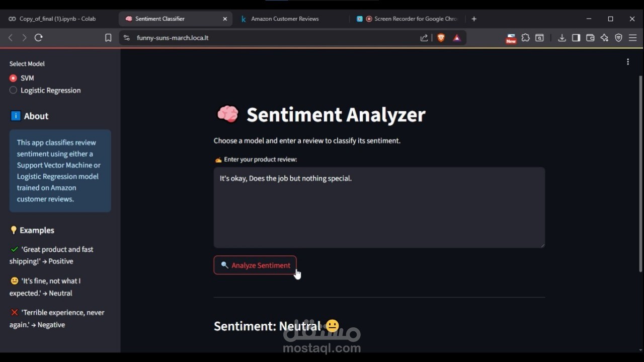This screenshot has height=362, width=644.
Task: Open a new browser tab
Action: (x=474, y=19)
